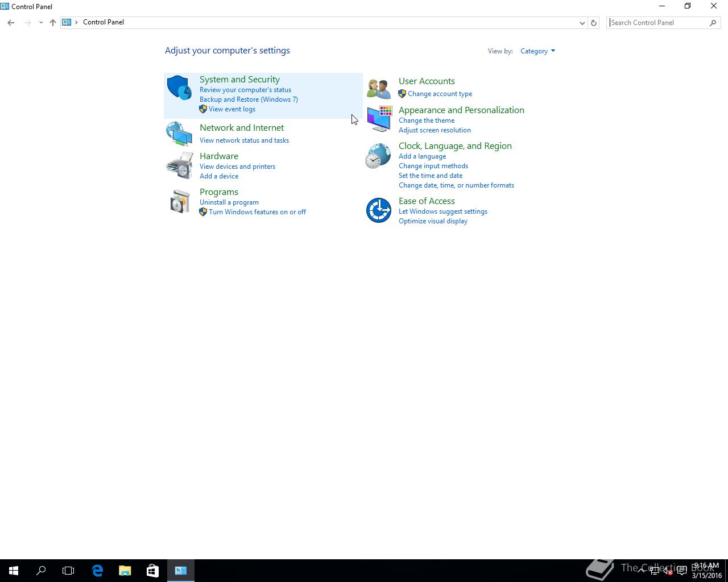
Task: Click Change account type
Action: [x=440, y=94]
